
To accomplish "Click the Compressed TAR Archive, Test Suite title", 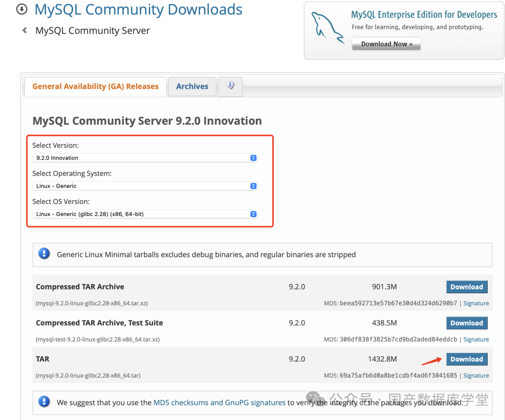I will [x=99, y=323].
